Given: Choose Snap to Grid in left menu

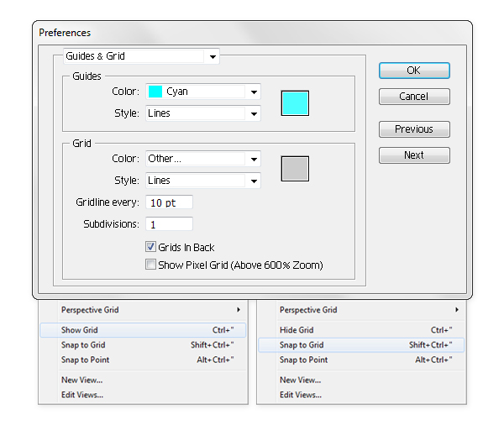Looking at the screenshot, I should (143, 345).
